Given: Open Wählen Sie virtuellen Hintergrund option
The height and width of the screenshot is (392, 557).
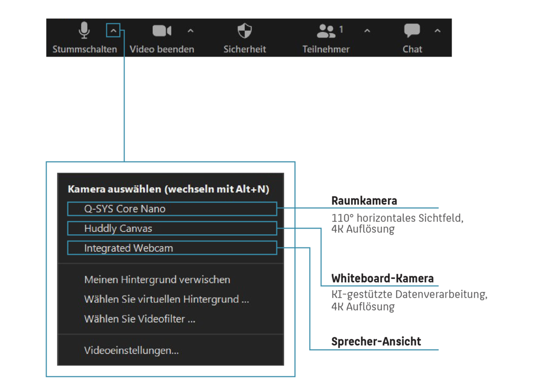Looking at the screenshot, I should (x=166, y=299).
